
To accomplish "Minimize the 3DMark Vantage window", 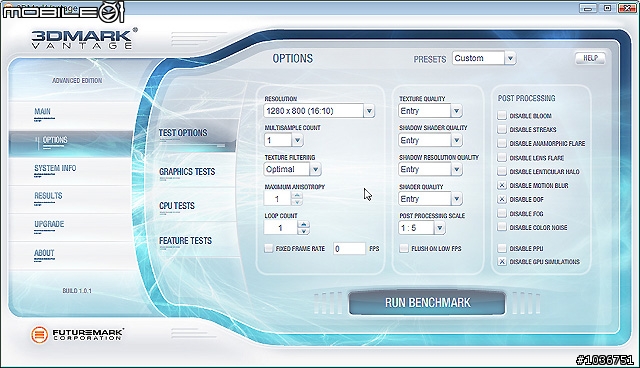I will 588,8.
